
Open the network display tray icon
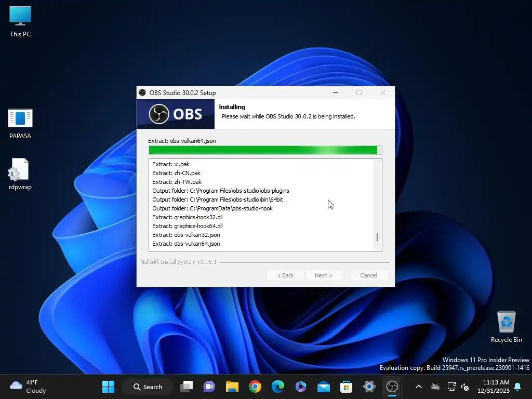click(451, 387)
